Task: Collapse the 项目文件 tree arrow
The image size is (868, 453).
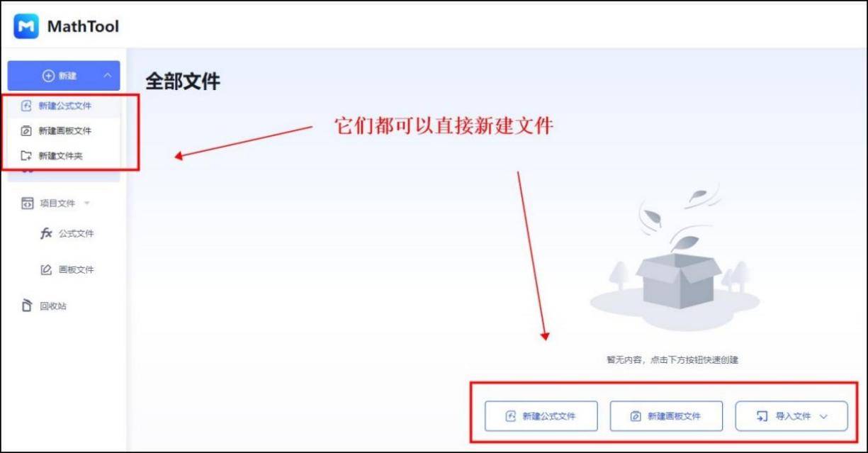Action: pos(86,203)
